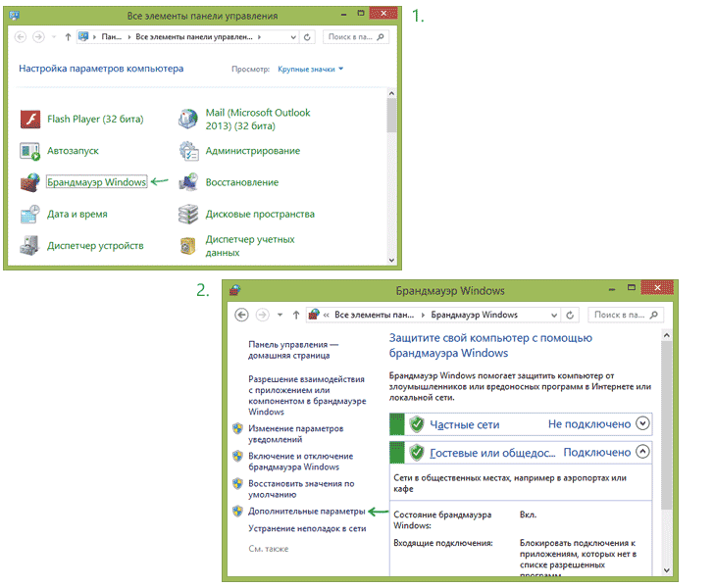This screenshot has height=588, width=714.
Task: Click green shield icon of Гостевые сети
Action: 417,453
